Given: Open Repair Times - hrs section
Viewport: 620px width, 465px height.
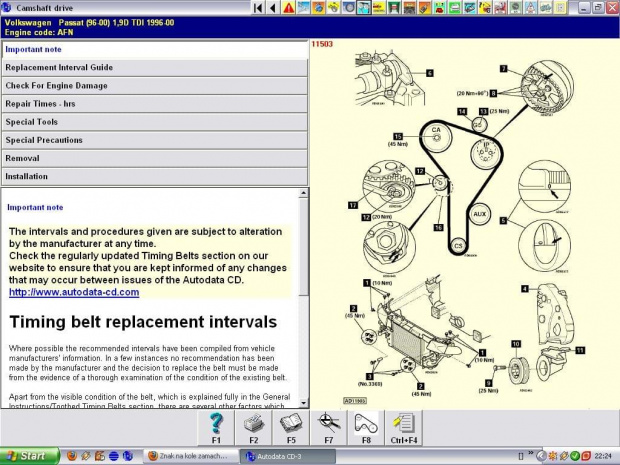Looking at the screenshot, I should (155, 104).
